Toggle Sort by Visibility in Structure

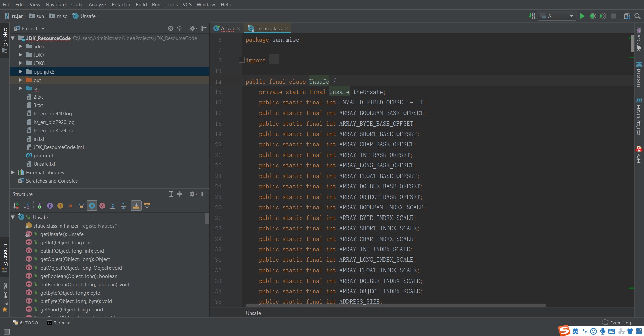16,206
